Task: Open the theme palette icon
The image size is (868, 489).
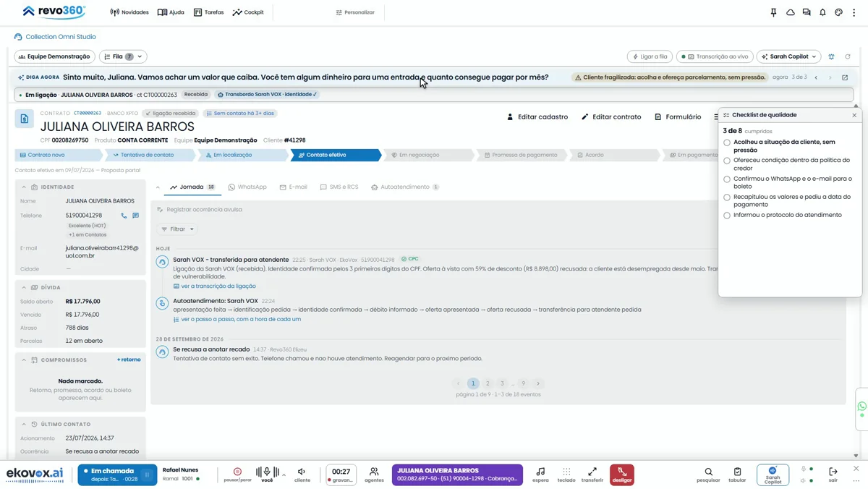Action: [x=838, y=12]
